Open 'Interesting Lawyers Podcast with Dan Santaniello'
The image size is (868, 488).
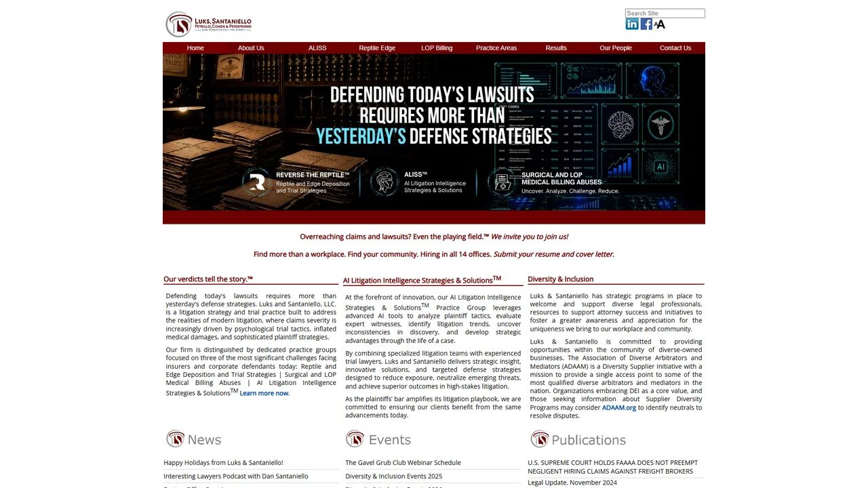pos(236,476)
